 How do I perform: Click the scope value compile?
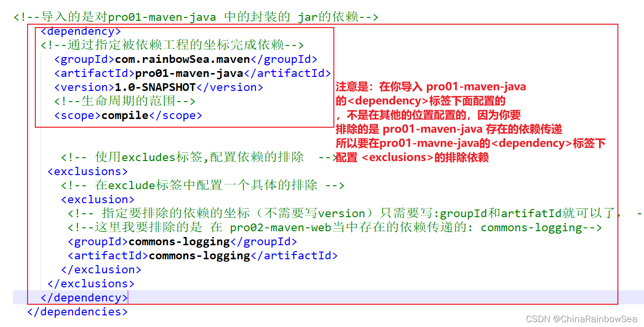[125, 116]
